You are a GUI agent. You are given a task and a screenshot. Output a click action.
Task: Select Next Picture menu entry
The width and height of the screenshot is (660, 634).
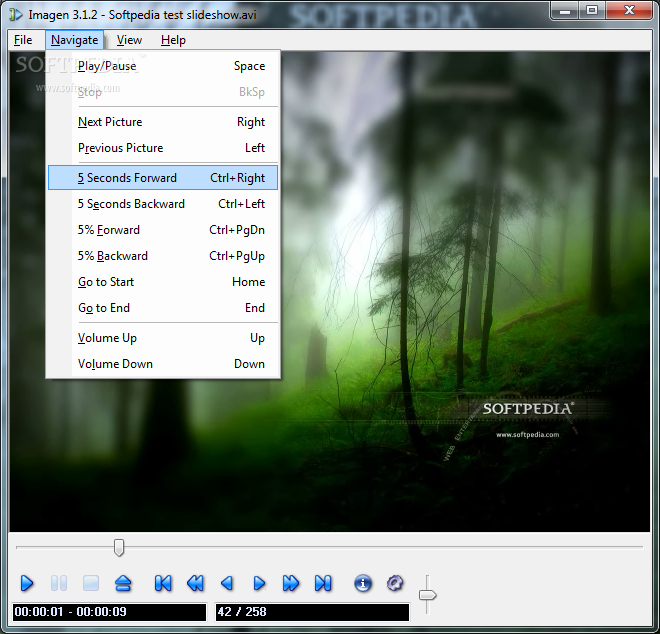coord(163,122)
